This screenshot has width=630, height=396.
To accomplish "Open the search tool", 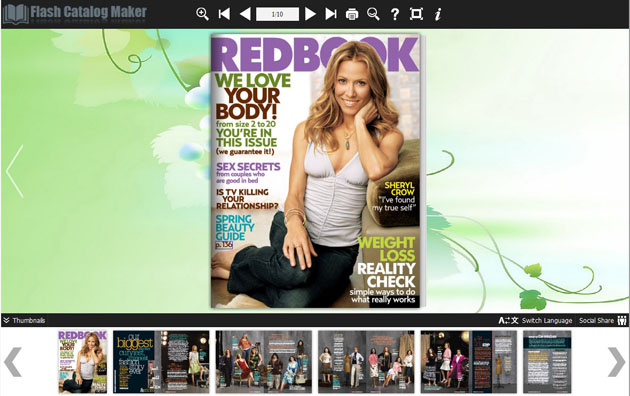I will coord(373,14).
